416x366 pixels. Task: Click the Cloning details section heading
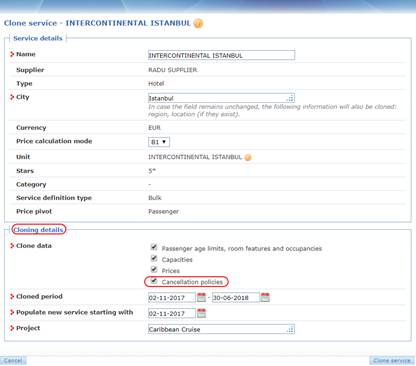click(38, 230)
